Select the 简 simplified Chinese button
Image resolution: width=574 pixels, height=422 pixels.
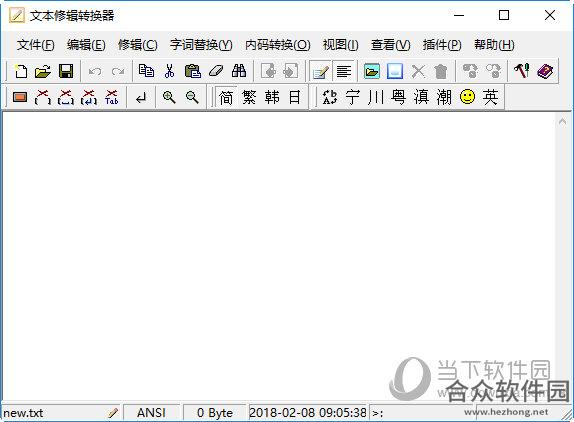tap(226, 97)
